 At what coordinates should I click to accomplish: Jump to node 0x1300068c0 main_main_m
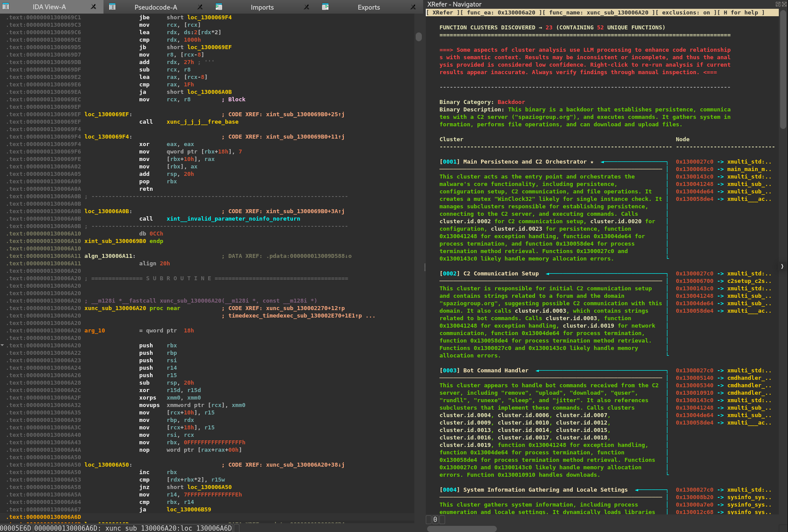click(x=724, y=169)
